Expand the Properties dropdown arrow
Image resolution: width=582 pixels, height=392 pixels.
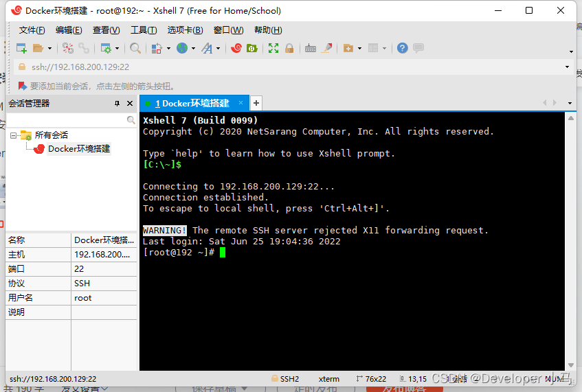coord(117,49)
